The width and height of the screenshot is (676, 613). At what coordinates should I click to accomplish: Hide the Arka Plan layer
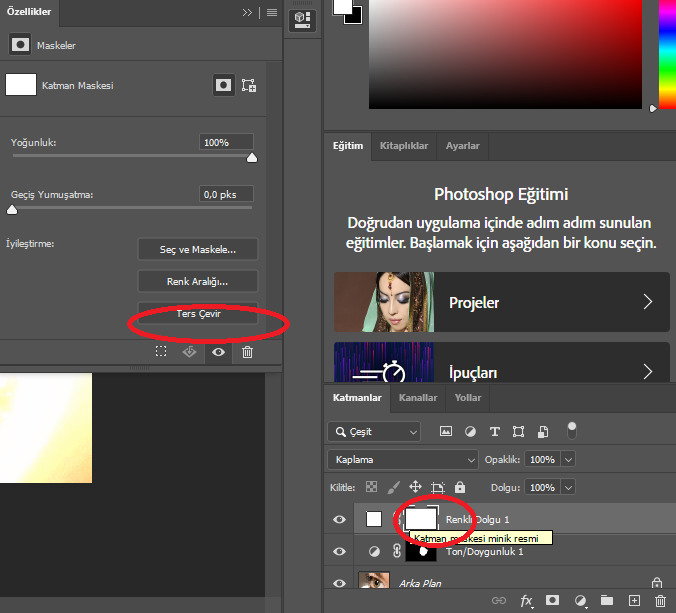(x=339, y=583)
